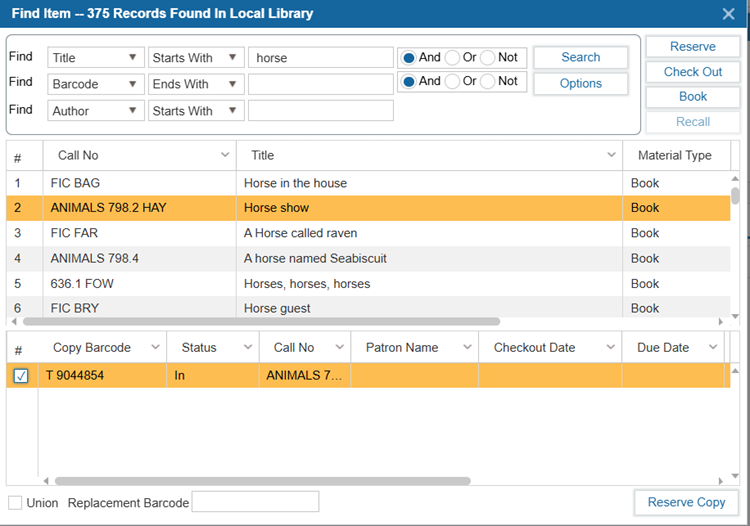
Task: Click the Search button
Action: point(580,57)
